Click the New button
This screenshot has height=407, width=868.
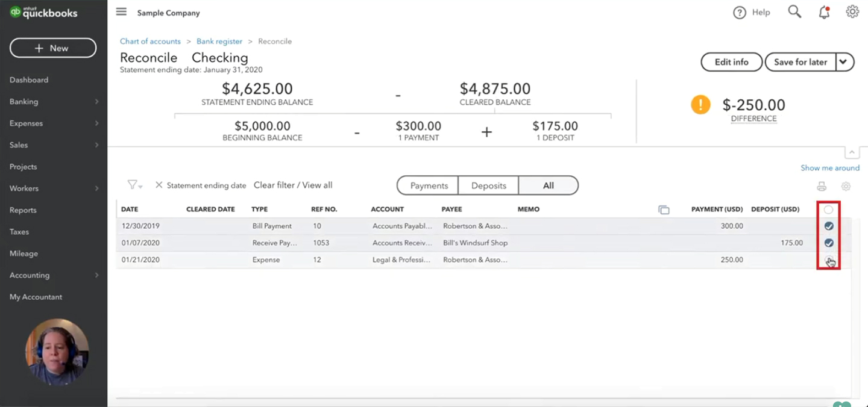(x=53, y=48)
